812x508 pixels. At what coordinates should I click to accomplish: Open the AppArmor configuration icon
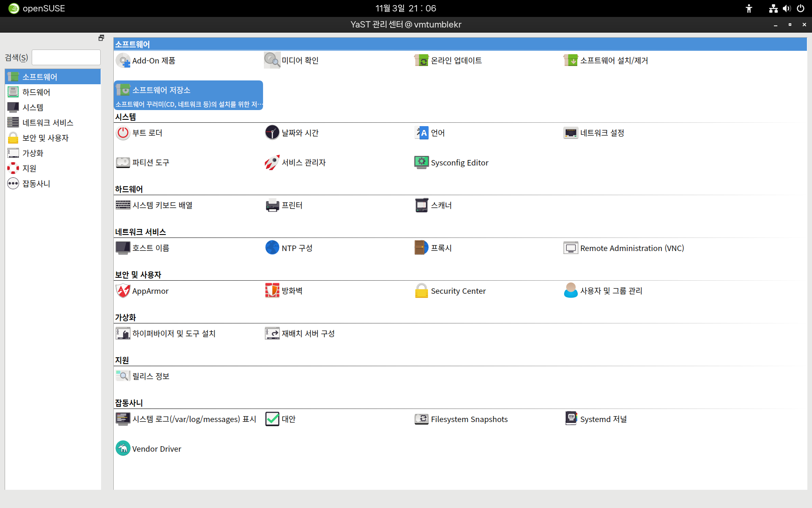point(123,291)
